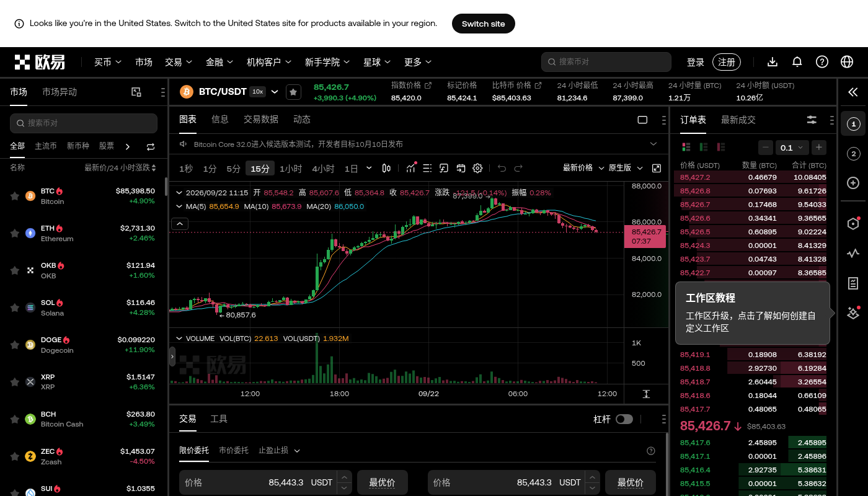Switch to the 信息 tab
868x496 pixels.
click(x=220, y=120)
